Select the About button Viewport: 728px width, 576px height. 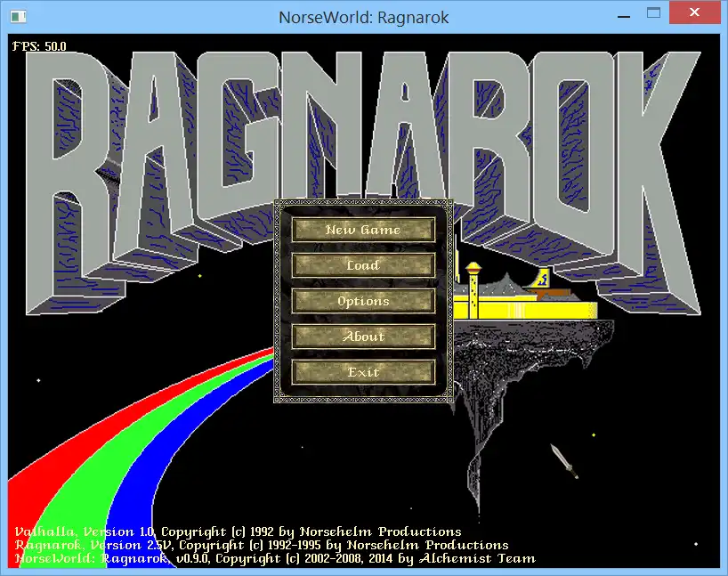click(x=363, y=337)
